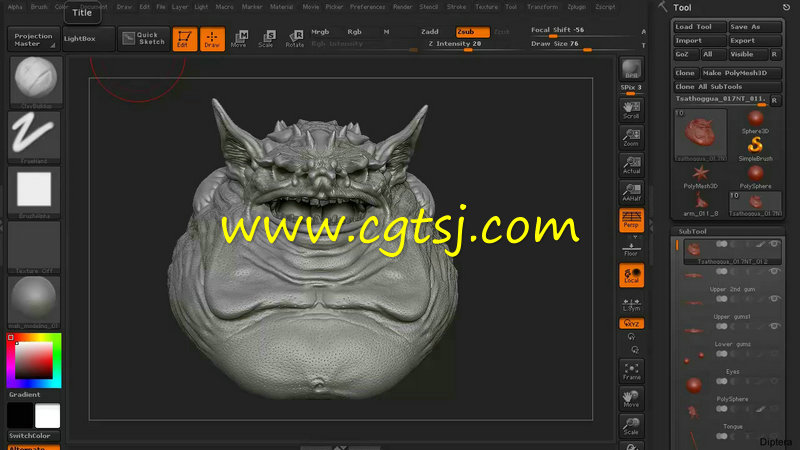Screen dimensions: 800x450
Task: Select the Move transform tool in top shelf
Action: pyautogui.click(x=239, y=39)
